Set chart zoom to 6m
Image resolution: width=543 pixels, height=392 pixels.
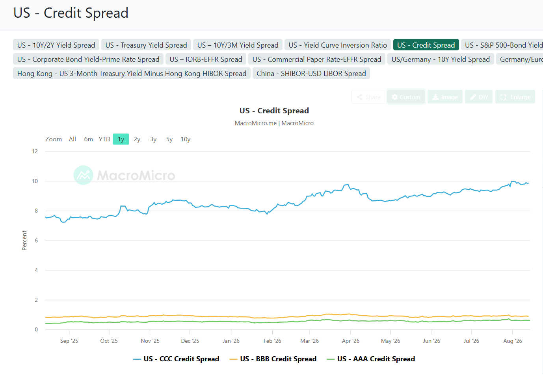[x=88, y=139]
